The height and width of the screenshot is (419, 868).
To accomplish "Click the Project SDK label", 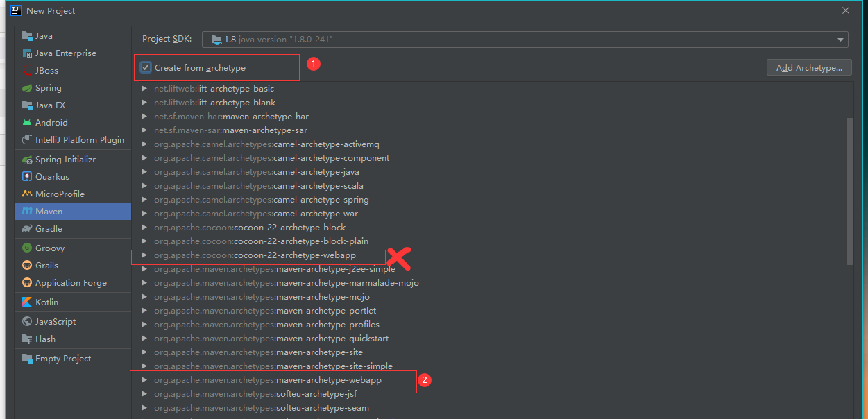I will pyautogui.click(x=167, y=40).
